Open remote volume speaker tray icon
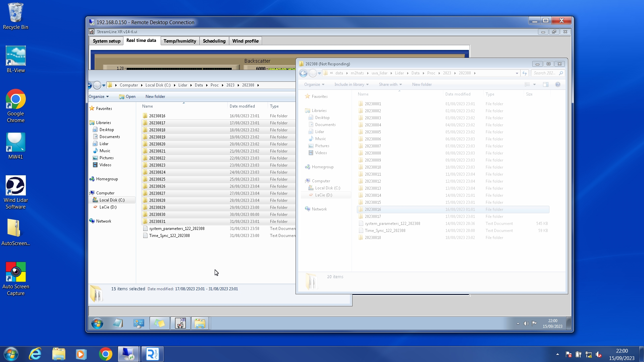644x362 pixels. click(x=526, y=323)
